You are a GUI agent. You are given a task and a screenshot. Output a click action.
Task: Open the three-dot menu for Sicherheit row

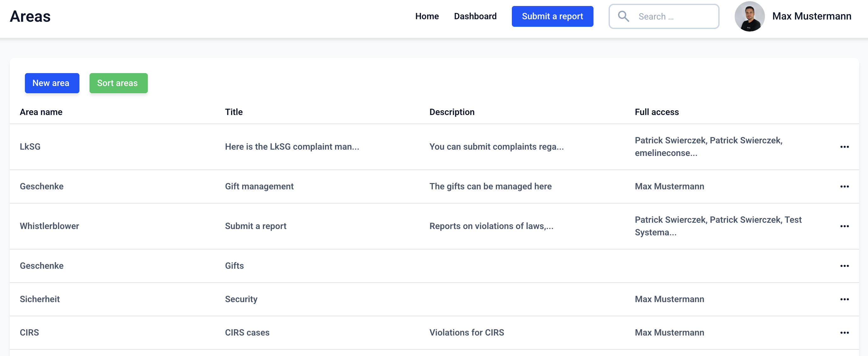click(x=844, y=299)
